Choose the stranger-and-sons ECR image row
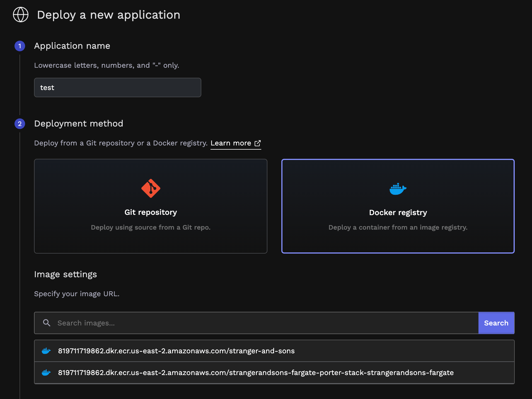 pos(274,351)
